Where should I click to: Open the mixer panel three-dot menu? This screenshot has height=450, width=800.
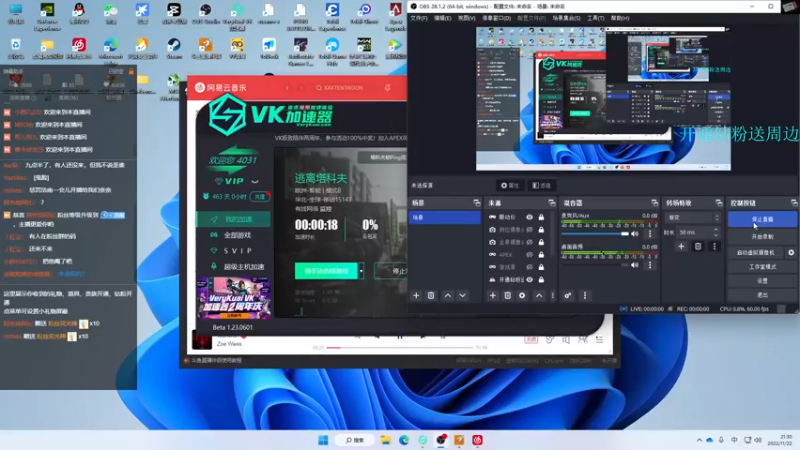(585, 295)
